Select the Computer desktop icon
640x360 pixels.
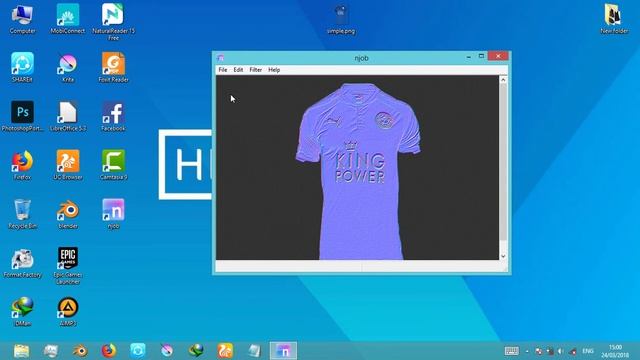(x=22, y=19)
